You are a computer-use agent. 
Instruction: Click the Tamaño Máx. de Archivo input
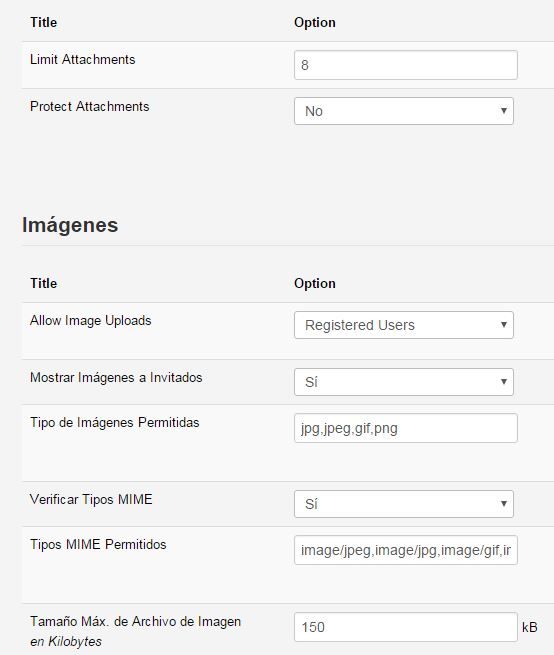click(406, 627)
